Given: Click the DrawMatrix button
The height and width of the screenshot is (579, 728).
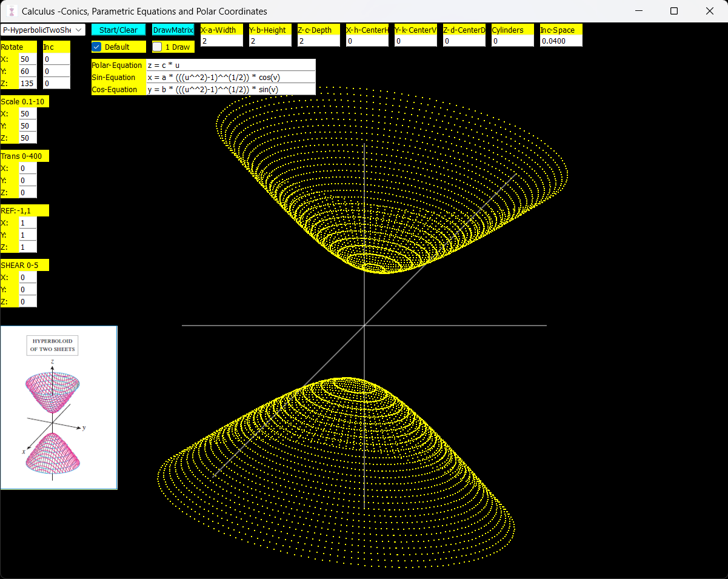Looking at the screenshot, I should [x=173, y=30].
